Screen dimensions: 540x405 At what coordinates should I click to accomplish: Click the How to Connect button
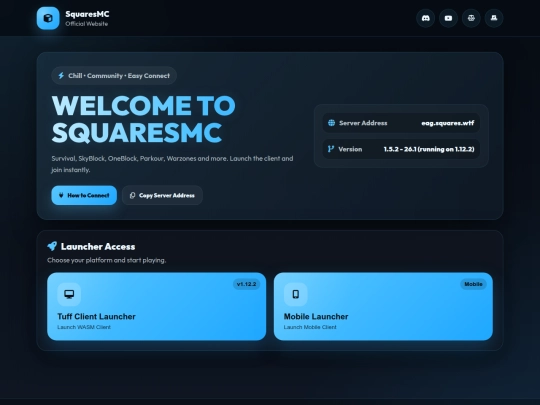point(84,195)
